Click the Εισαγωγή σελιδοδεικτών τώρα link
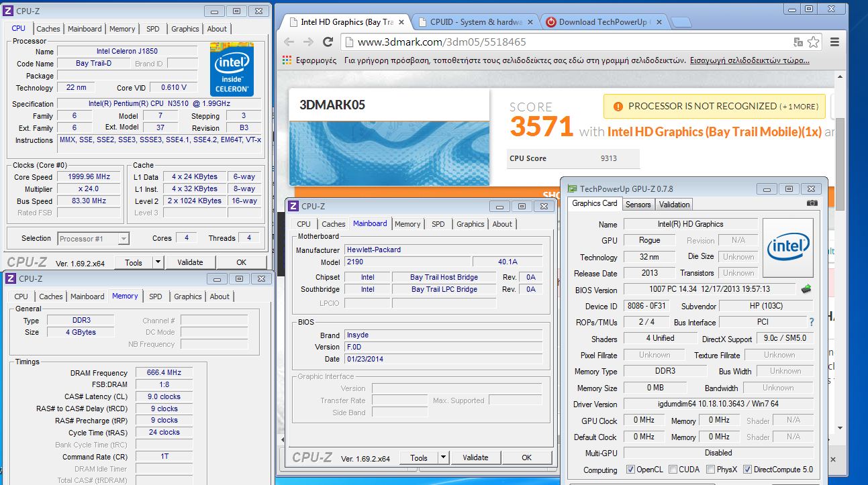The image size is (868, 485). 749,60
